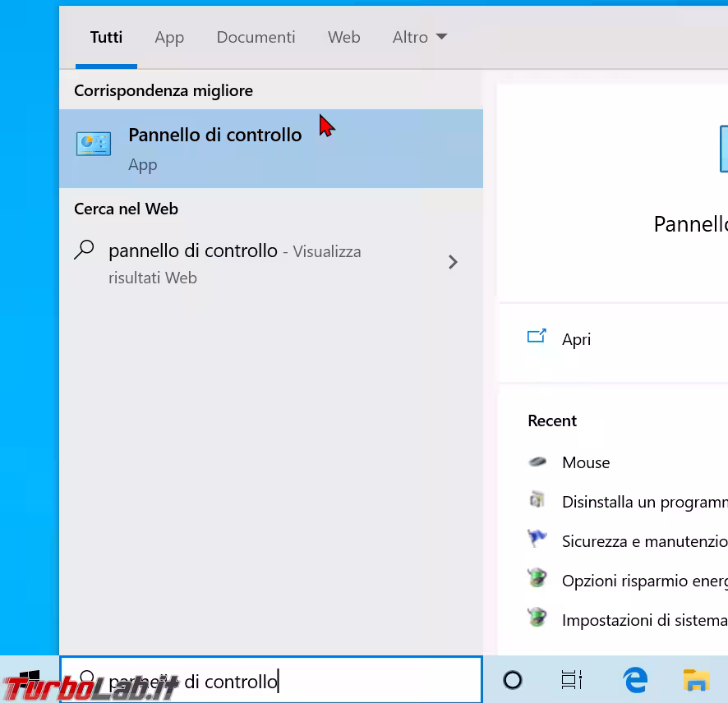Expand the Altro filter dropdown
Image resolution: width=728 pixels, height=703 pixels.
420,37
